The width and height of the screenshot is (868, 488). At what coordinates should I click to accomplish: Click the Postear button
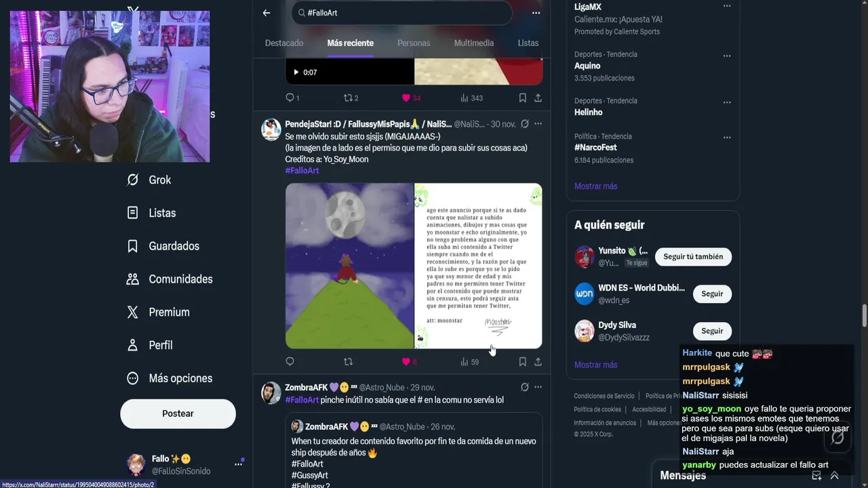[178, 413]
